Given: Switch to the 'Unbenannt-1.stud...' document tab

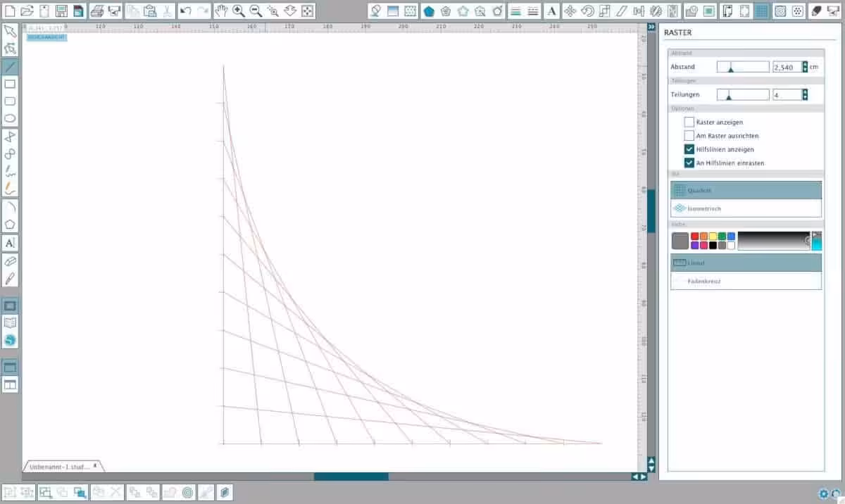Looking at the screenshot, I should coord(60,466).
